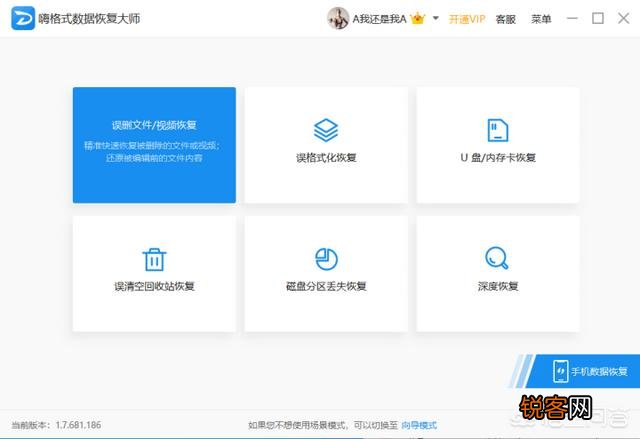The height and width of the screenshot is (439, 640).
Task: Click the app logo icon in title bar
Action: click(x=22, y=18)
